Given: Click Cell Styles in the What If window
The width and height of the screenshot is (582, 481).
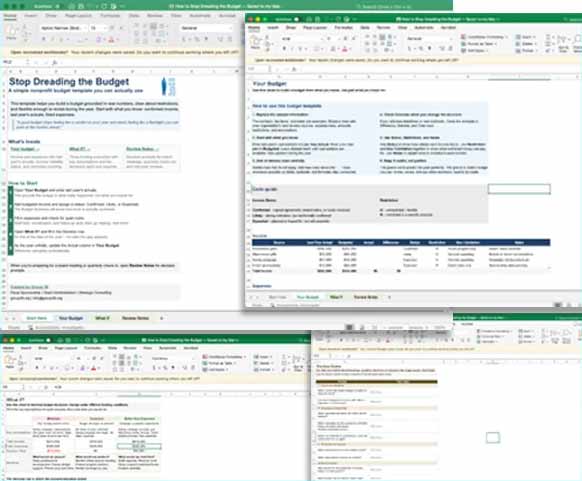Looking at the screenshot, I should [x=216, y=370].
